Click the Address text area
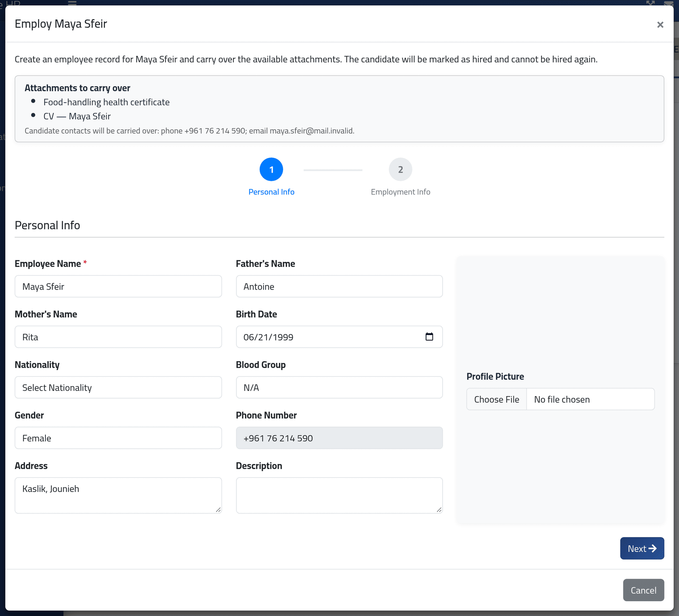Viewport: 679px width, 616px height. [x=118, y=495]
